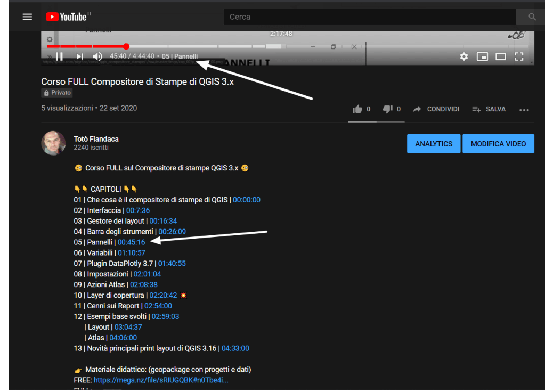The height and width of the screenshot is (392, 545).
Task: Like the video with thumbs up
Action: point(357,109)
